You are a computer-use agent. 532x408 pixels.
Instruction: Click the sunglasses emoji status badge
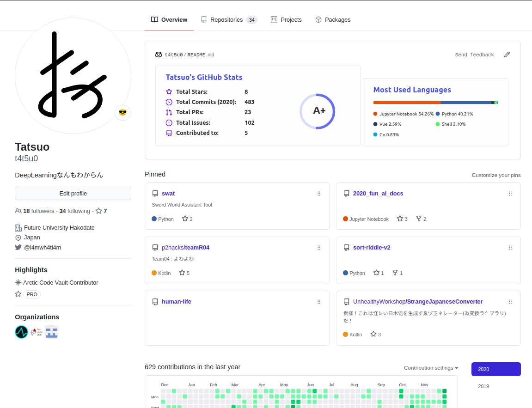(123, 112)
